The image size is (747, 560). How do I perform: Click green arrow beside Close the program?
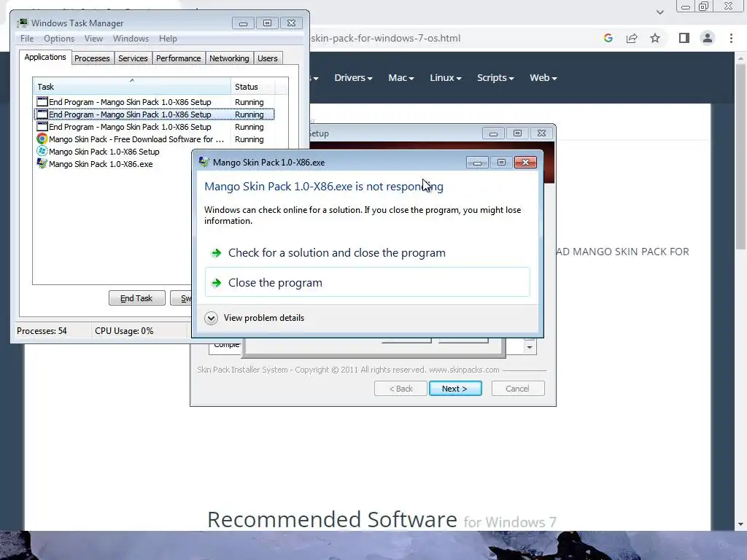(216, 283)
